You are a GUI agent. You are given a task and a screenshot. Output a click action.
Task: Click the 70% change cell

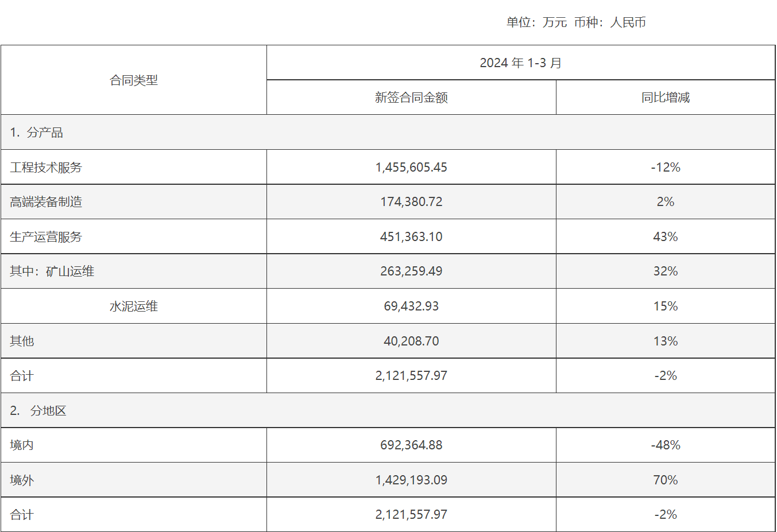coord(665,480)
